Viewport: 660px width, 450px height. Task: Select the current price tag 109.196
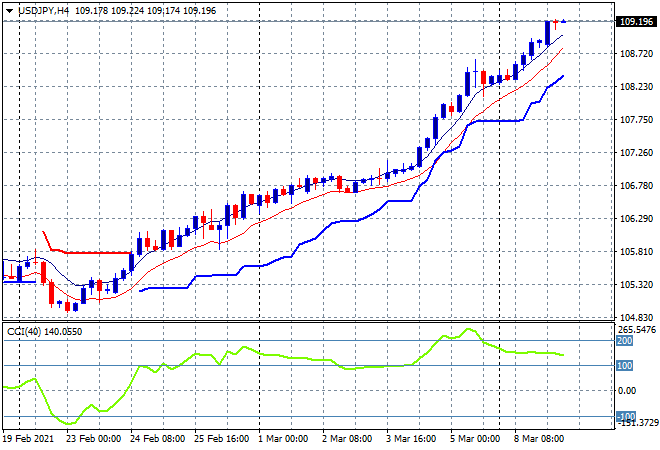pos(636,21)
